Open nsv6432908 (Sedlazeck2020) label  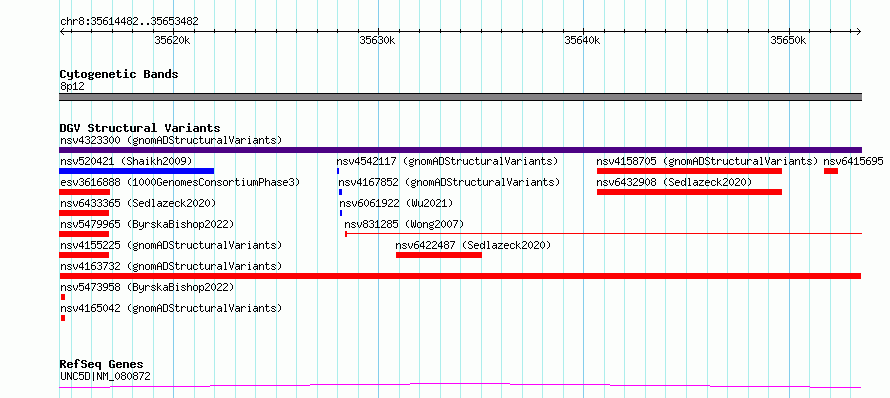[674, 182]
